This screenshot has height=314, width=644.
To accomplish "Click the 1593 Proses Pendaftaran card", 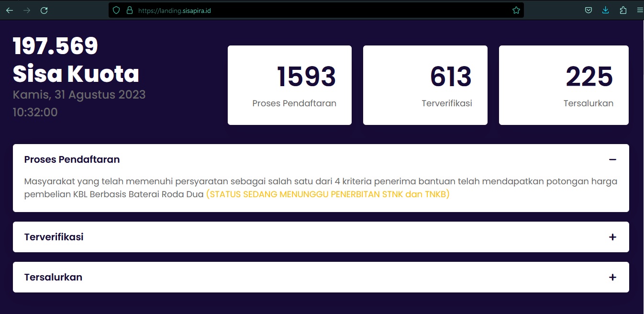I will pos(289,85).
